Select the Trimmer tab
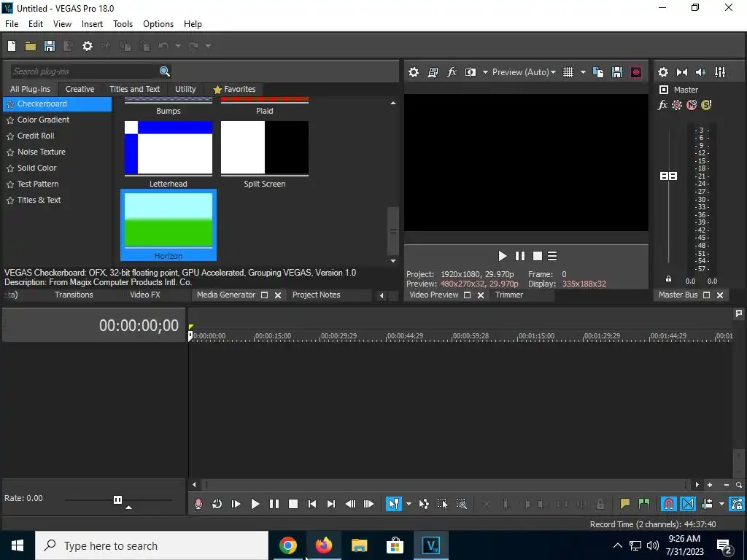Image resolution: width=747 pixels, height=560 pixels. 508,295
